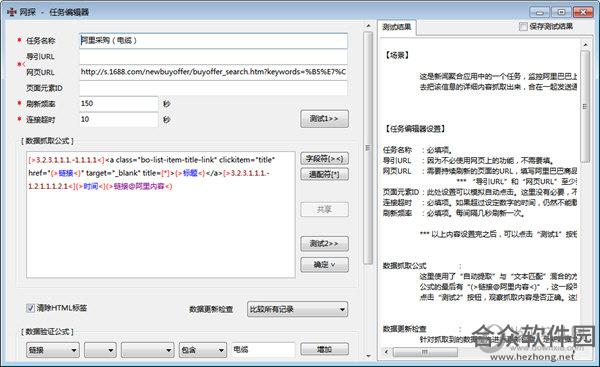Click inside the 任务名称 input field
Screen dimensions: 600x367
[x=214, y=41]
